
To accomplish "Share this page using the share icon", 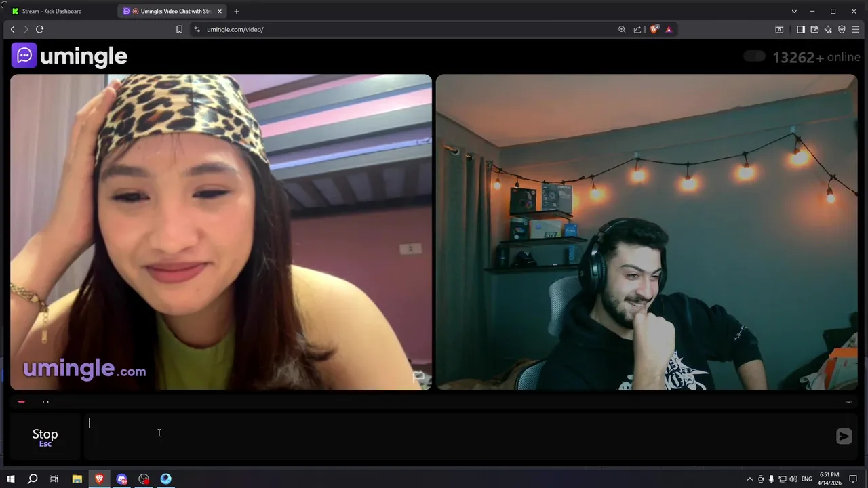I will click(x=637, y=29).
